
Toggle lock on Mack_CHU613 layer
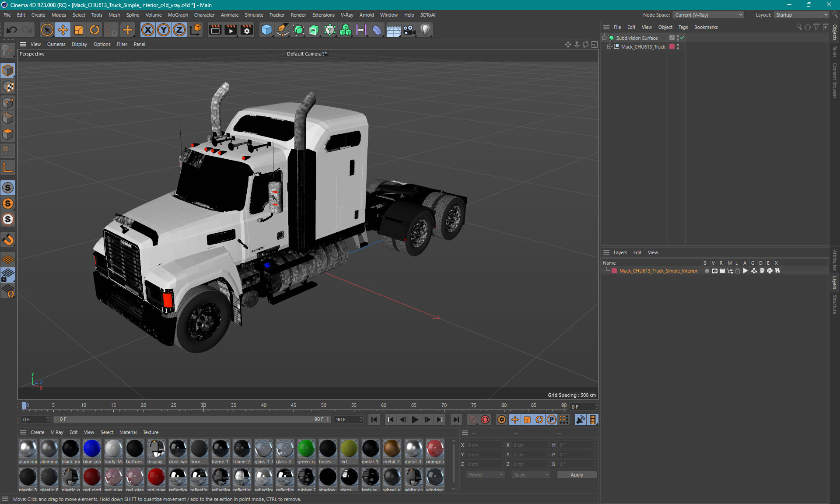click(738, 271)
